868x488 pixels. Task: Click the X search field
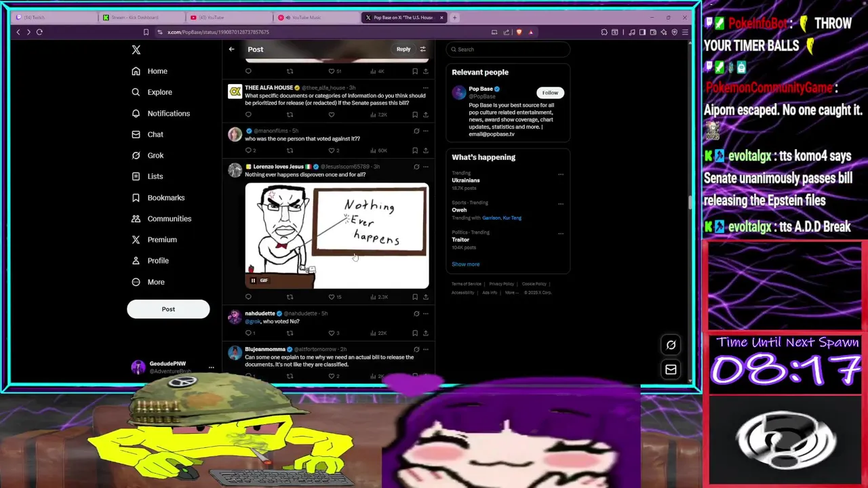tap(509, 49)
